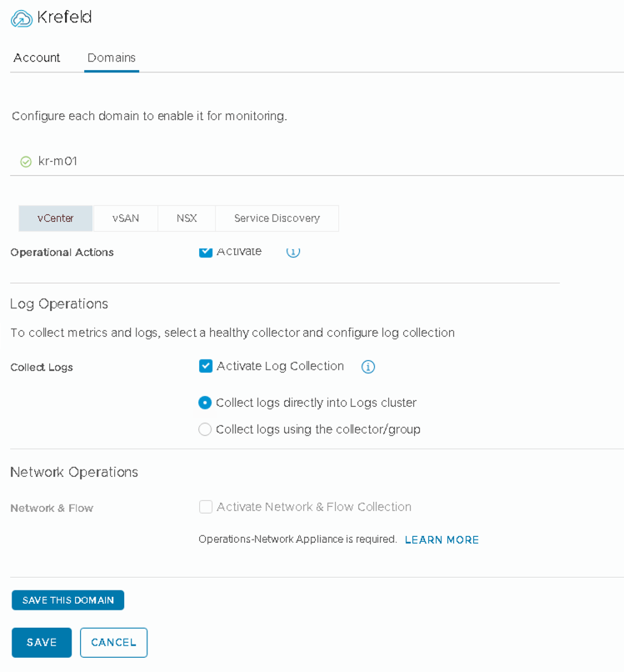
Task: Tick the Activate Network & Flow Collection checkbox
Action: pyautogui.click(x=206, y=507)
